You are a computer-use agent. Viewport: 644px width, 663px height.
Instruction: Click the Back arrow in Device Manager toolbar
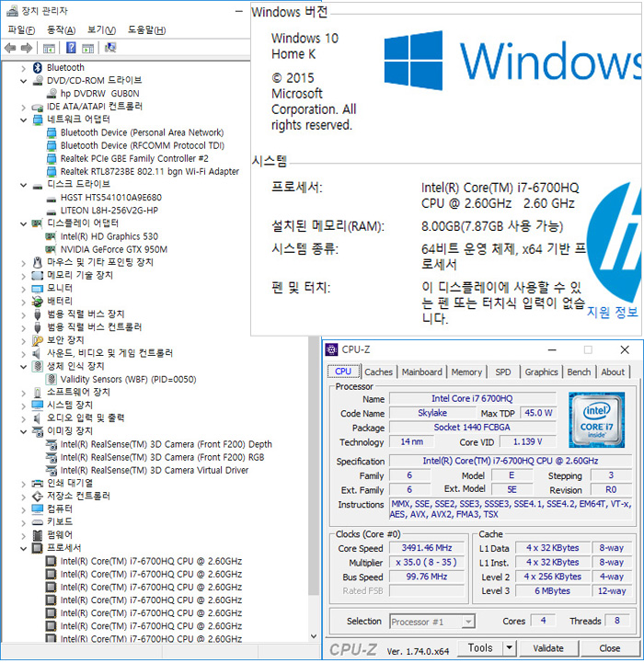click(10, 48)
